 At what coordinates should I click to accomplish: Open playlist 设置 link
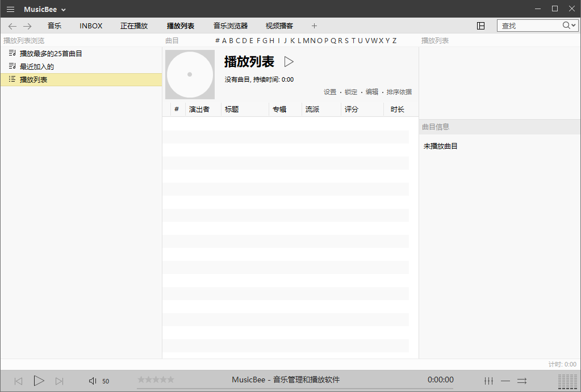tap(330, 92)
